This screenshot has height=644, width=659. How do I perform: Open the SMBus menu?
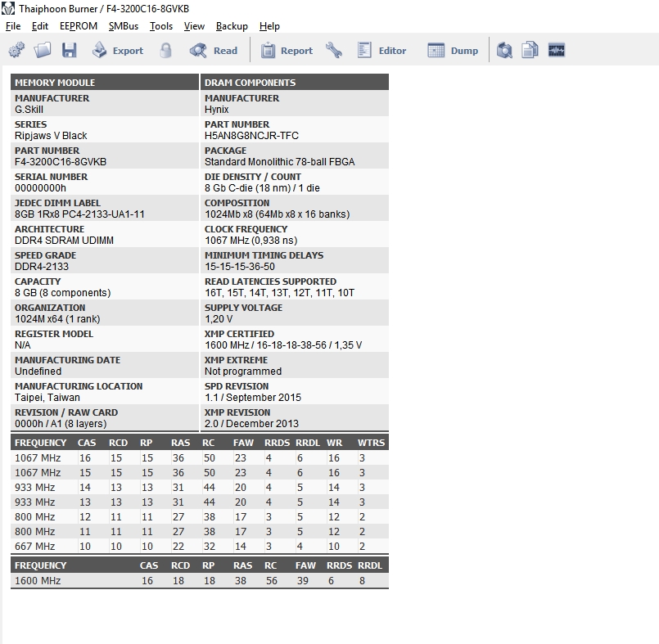pyautogui.click(x=124, y=26)
